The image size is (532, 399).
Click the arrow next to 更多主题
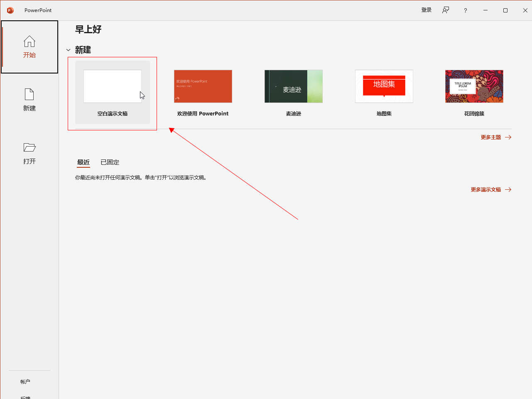pos(508,137)
